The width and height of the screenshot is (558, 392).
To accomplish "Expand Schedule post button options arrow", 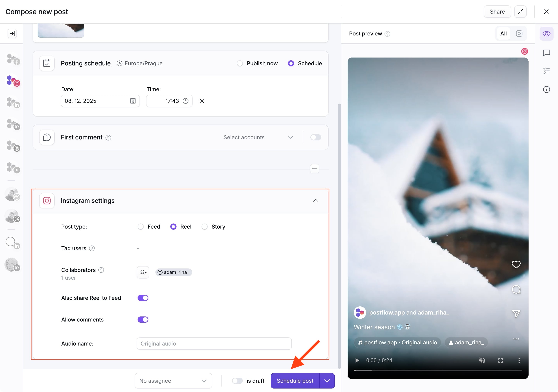I will [327, 381].
